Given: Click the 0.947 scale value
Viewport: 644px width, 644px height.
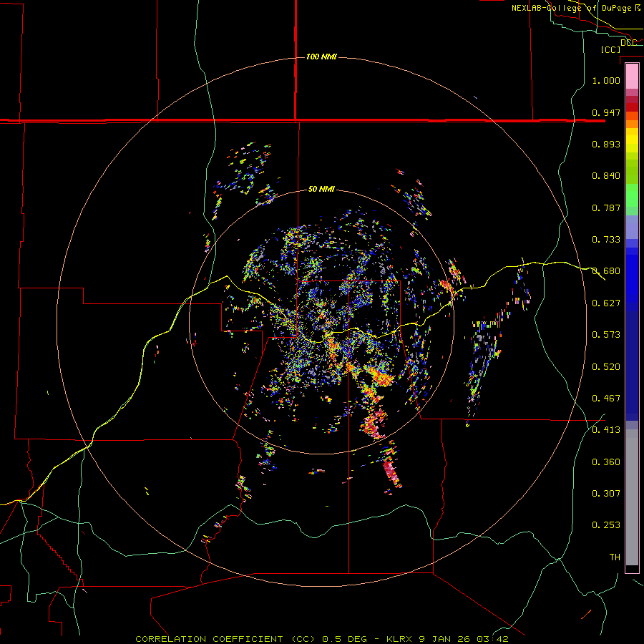Looking at the screenshot, I should pyautogui.click(x=606, y=112).
